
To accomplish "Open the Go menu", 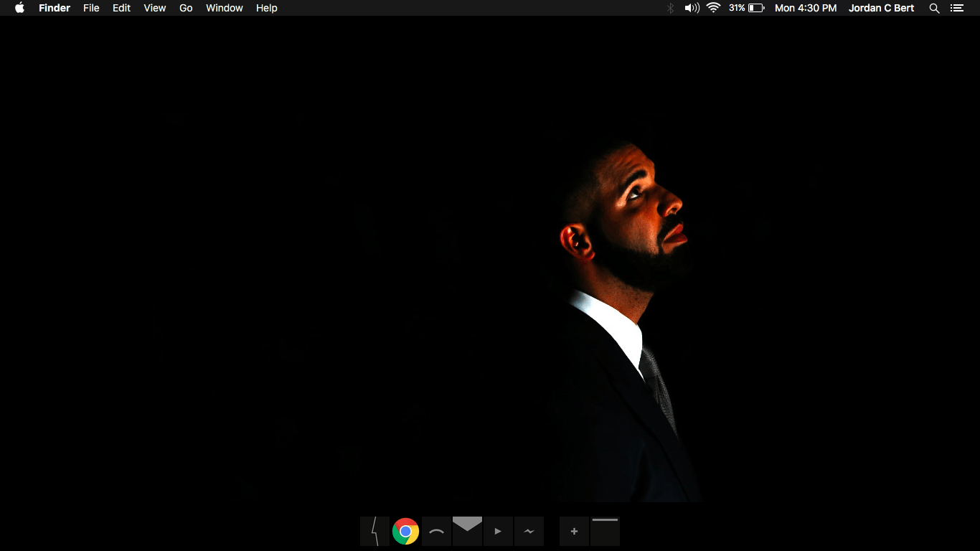I will click(x=186, y=8).
